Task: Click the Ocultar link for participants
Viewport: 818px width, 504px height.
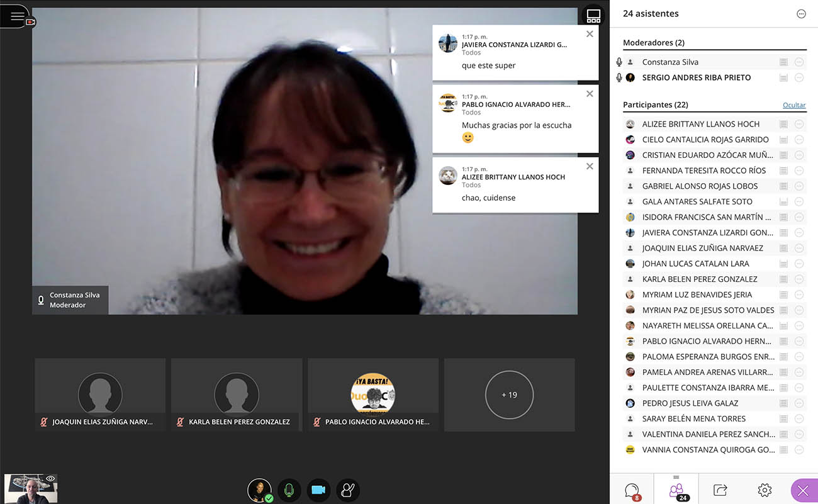Action: click(794, 105)
